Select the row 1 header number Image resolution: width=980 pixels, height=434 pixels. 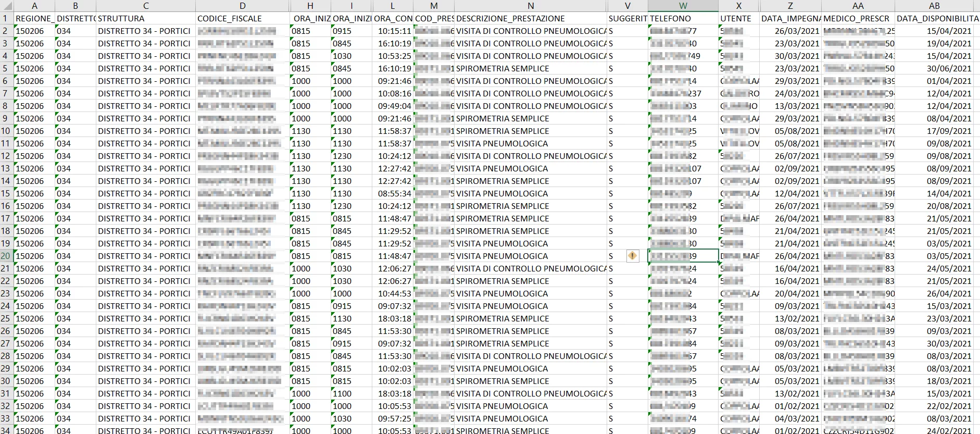pos(6,18)
